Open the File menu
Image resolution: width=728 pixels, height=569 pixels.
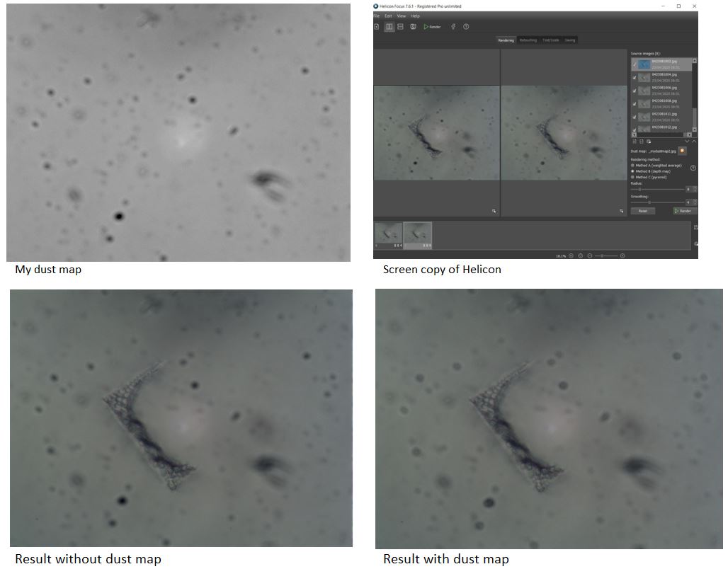[377, 16]
